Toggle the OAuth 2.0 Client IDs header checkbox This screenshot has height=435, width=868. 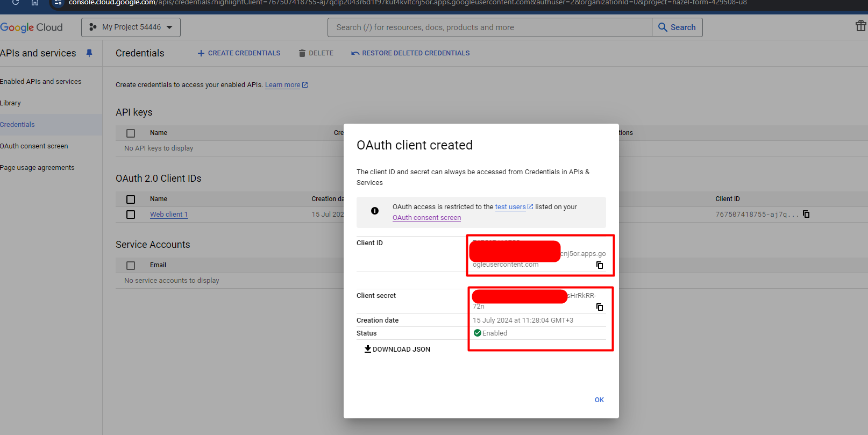coord(131,199)
